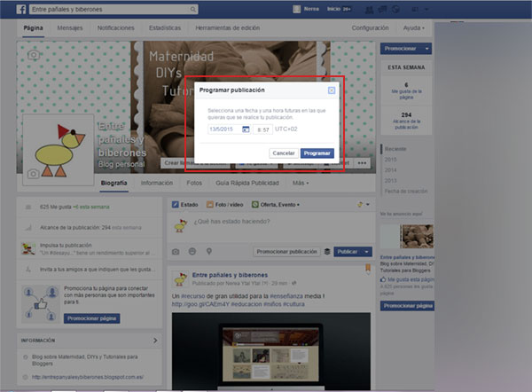
Task: Expand the INFORMACIÓN section chevron
Action: point(155,341)
